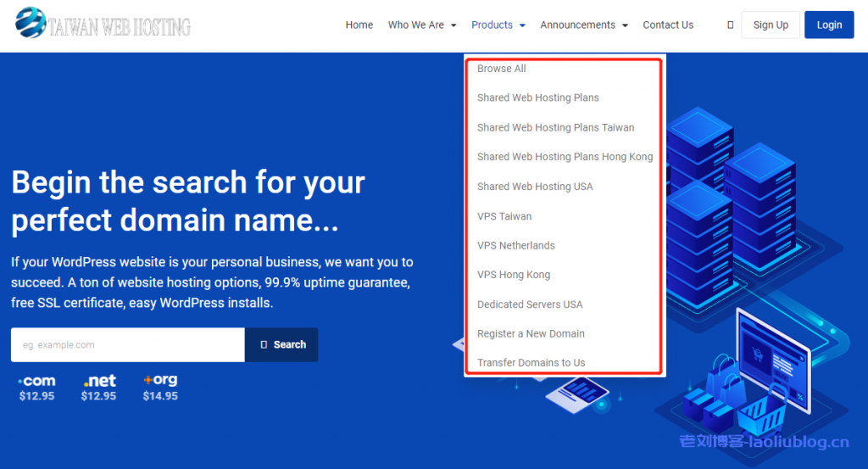Click the .com domain price icon
The image size is (868, 469).
(36, 381)
